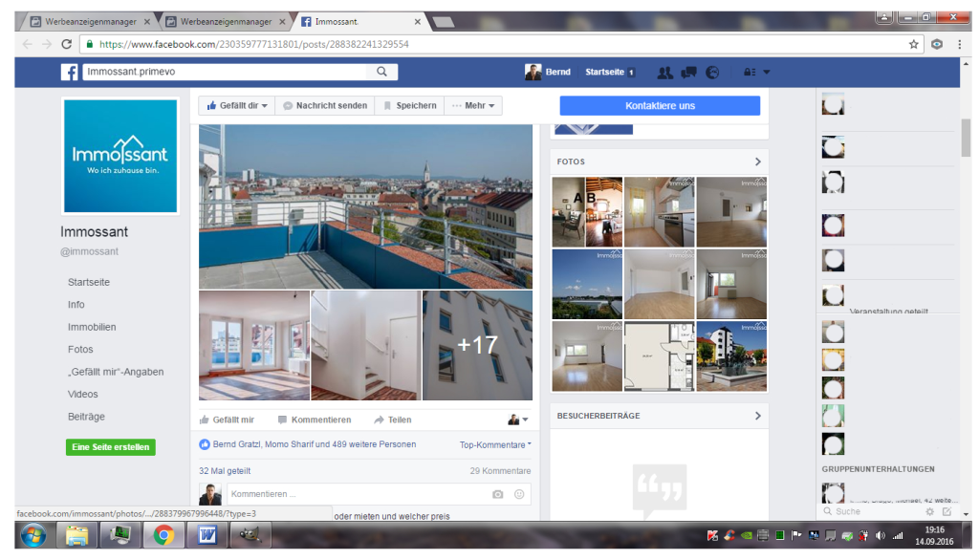Click into the 'Kommentieren ...' input field
The image size is (979, 560).
point(354,494)
